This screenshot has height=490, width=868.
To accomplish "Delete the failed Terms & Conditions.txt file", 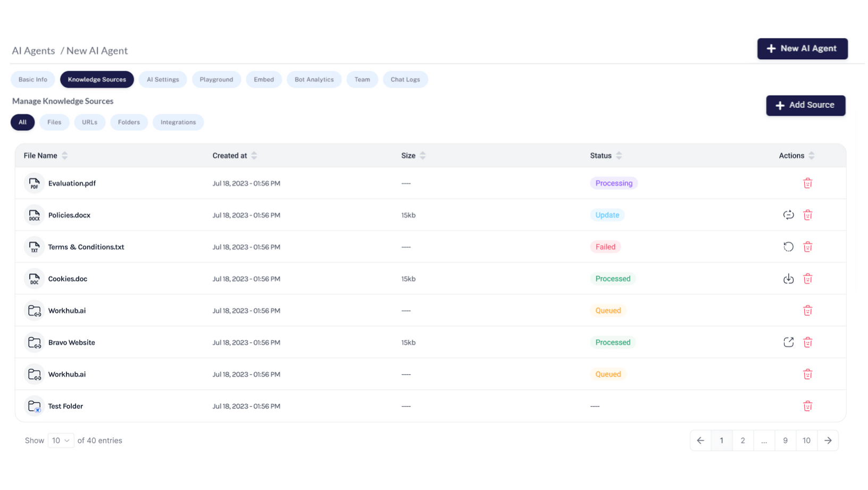I will coord(807,247).
